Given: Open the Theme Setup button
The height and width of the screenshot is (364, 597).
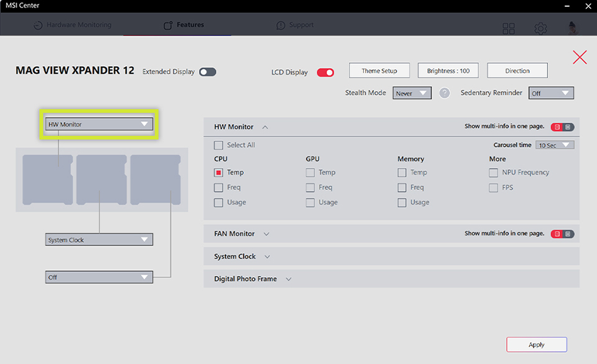Looking at the screenshot, I should (379, 71).
